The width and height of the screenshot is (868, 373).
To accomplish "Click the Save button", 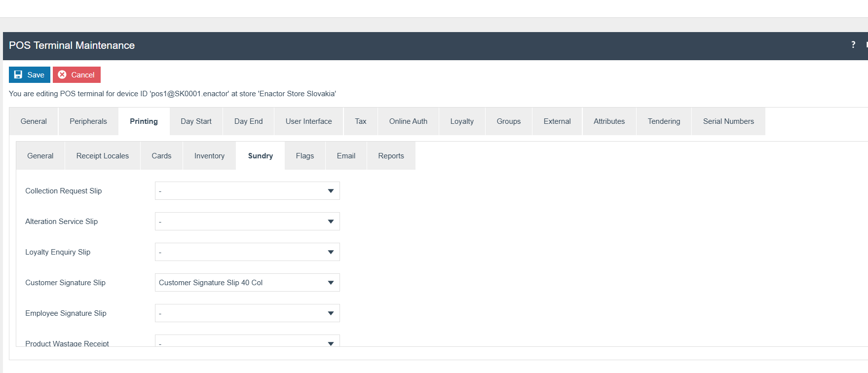I will point(30,75).
